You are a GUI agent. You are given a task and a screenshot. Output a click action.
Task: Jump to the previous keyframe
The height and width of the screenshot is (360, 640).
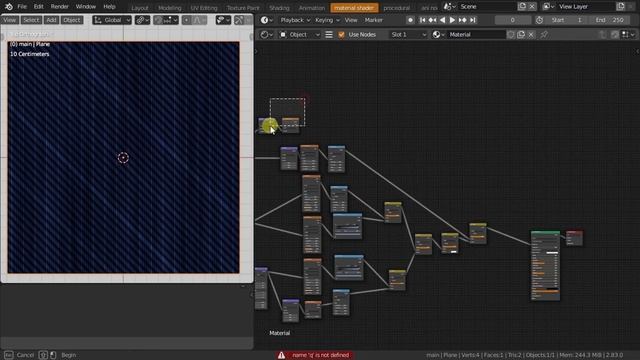tap(432, 20)
